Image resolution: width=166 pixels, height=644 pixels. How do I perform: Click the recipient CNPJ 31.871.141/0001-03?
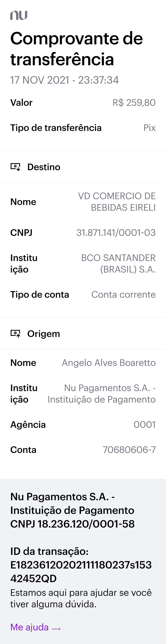[x=116, y=232]
